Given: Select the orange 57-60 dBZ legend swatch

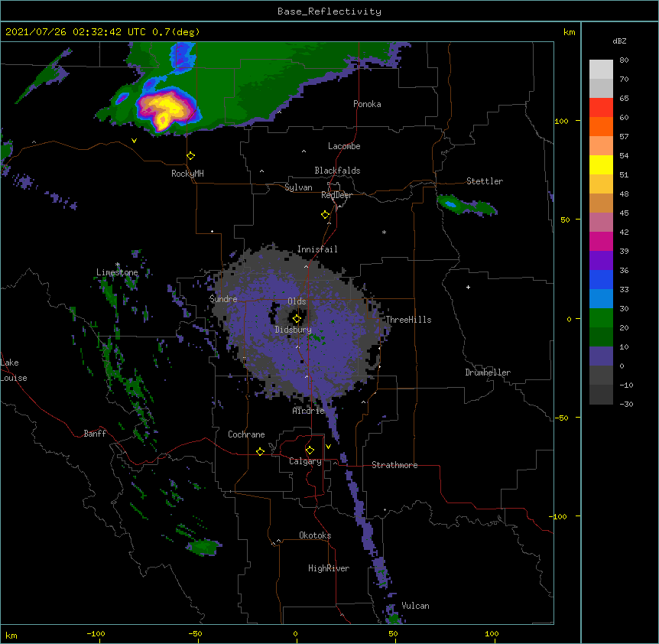Looking at the screenshot, I should pos(601,126).
